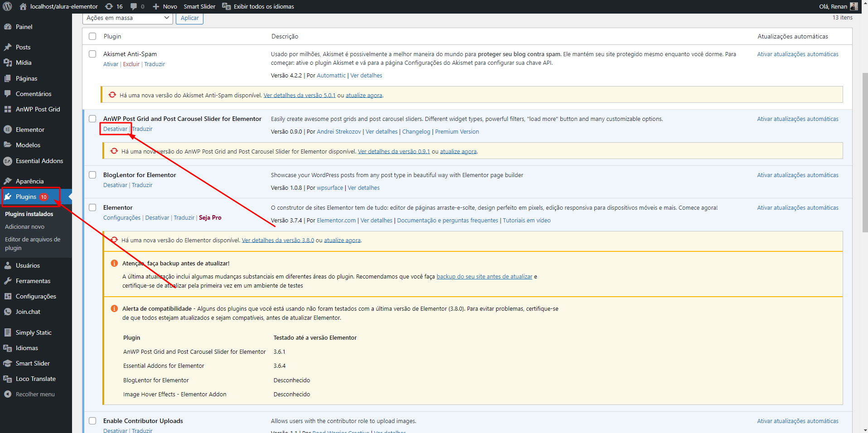The width and height of the screenshot is (868, 433).
Task: Click the updates refresh icon showing 16
Action: [109, 6]
